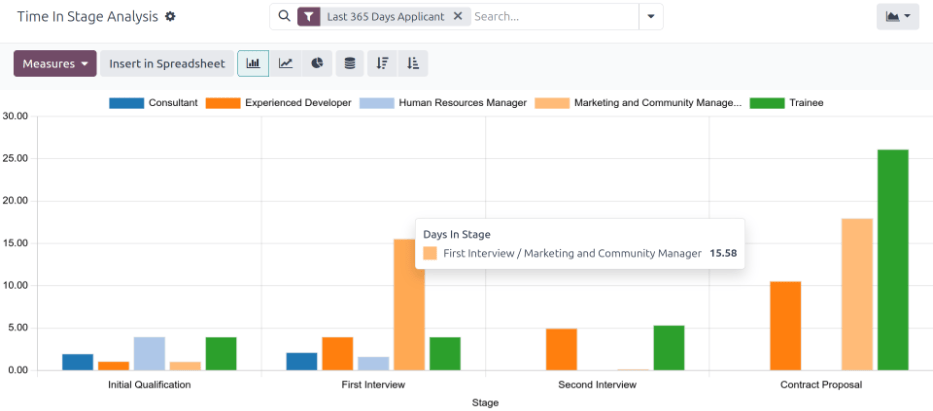Sort bars in descending order

[381, 63]
